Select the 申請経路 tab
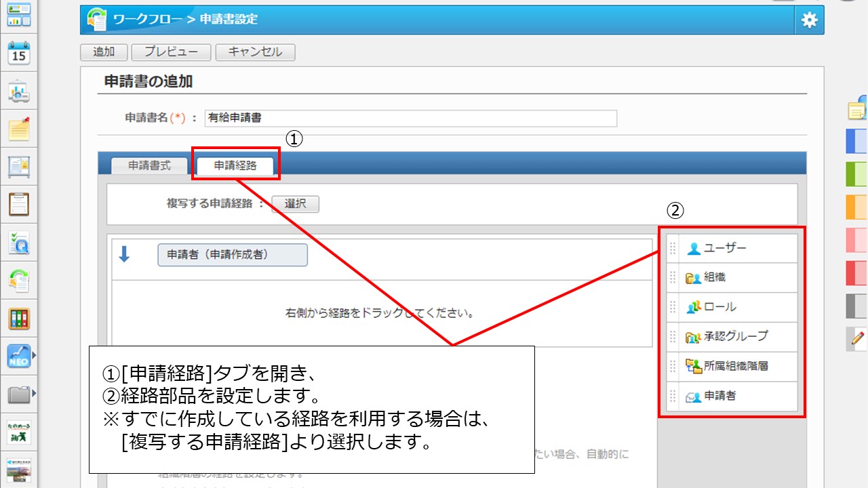Screen dimensions: 868x488 (235, 166)
